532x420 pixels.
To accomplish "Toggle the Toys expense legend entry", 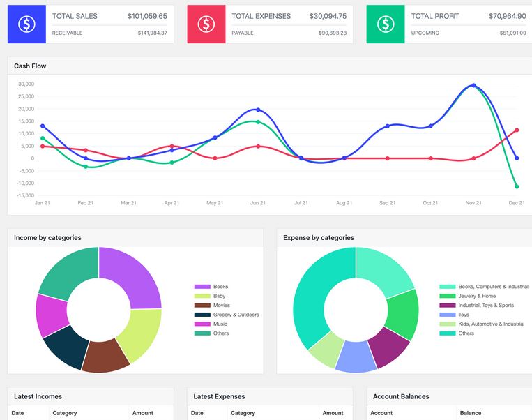I will tap(464, 315).
